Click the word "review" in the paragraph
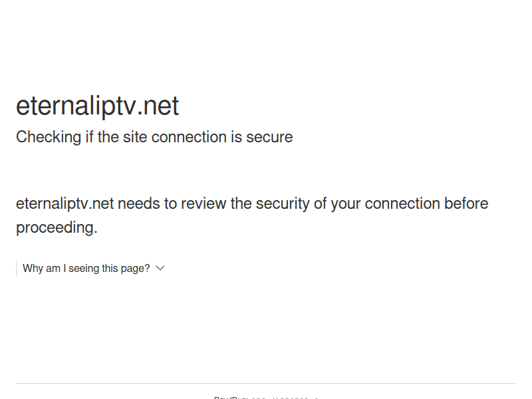The image size is (532, 399). tap(203, 203)
